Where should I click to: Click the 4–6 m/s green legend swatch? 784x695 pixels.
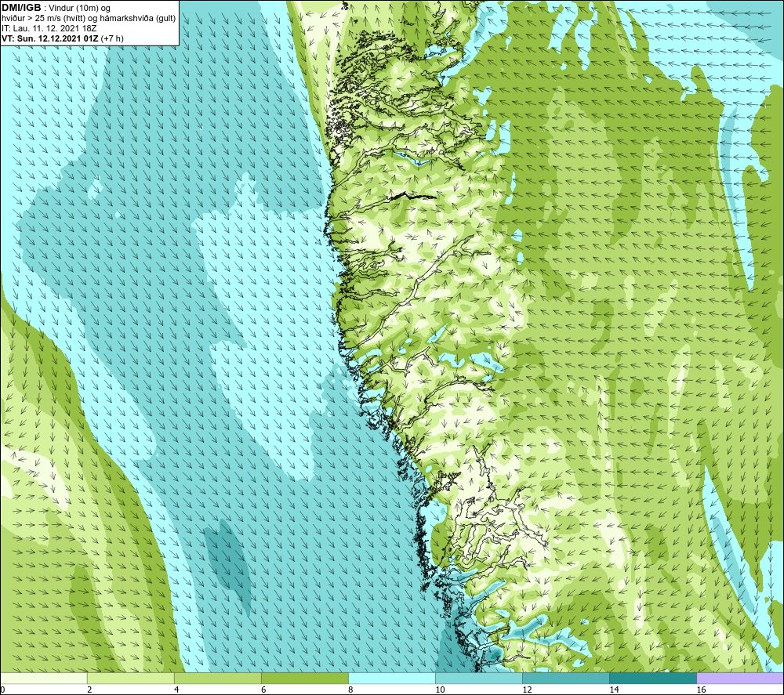click(x=218, y=678)
